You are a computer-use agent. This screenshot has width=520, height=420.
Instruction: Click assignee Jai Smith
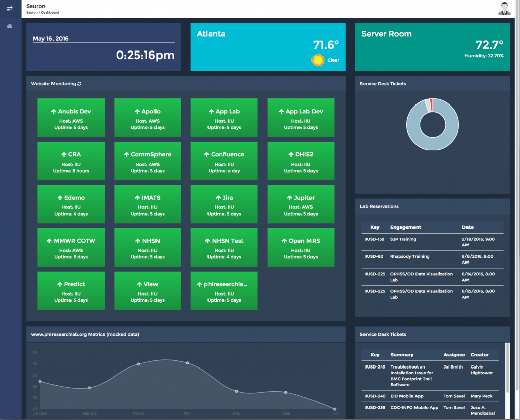point(453,367)
